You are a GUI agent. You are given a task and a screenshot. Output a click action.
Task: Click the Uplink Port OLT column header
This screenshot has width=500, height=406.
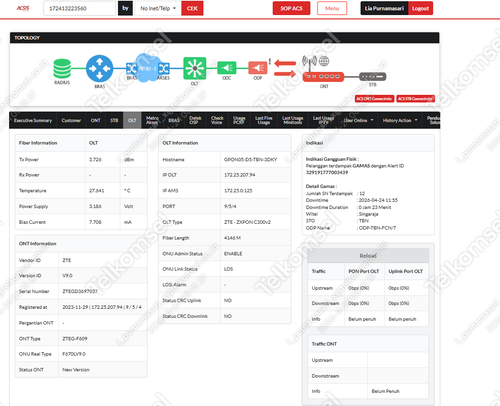click(406, 271)
